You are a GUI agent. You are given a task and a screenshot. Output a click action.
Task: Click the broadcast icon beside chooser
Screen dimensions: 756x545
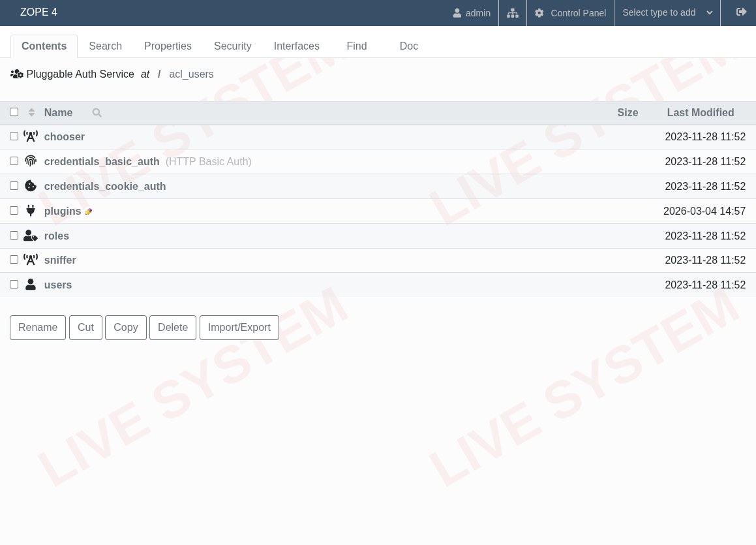(x=31, y=136)
